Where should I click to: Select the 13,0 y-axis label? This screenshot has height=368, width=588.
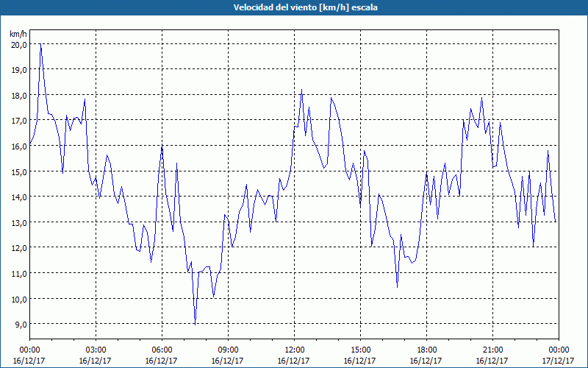click(x=19, y=223)
